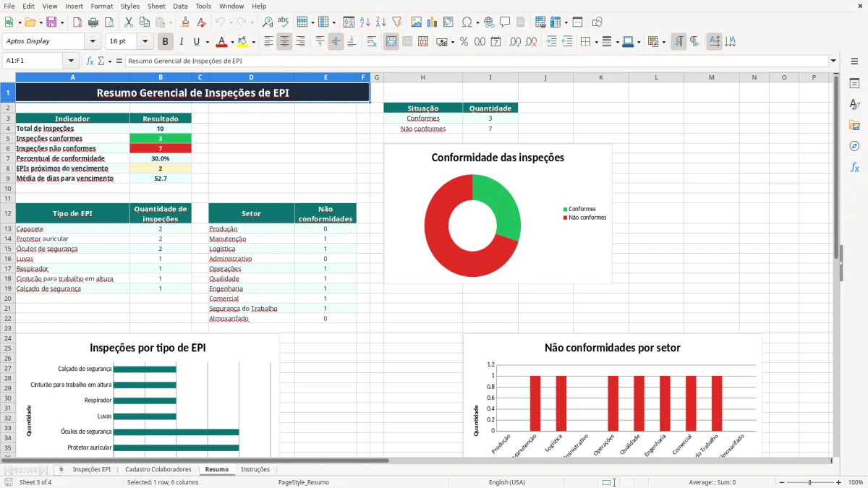Open the Save options dropdown arrow
The height and width of the screenshot is (488, 868).
[x=62, y=22]
